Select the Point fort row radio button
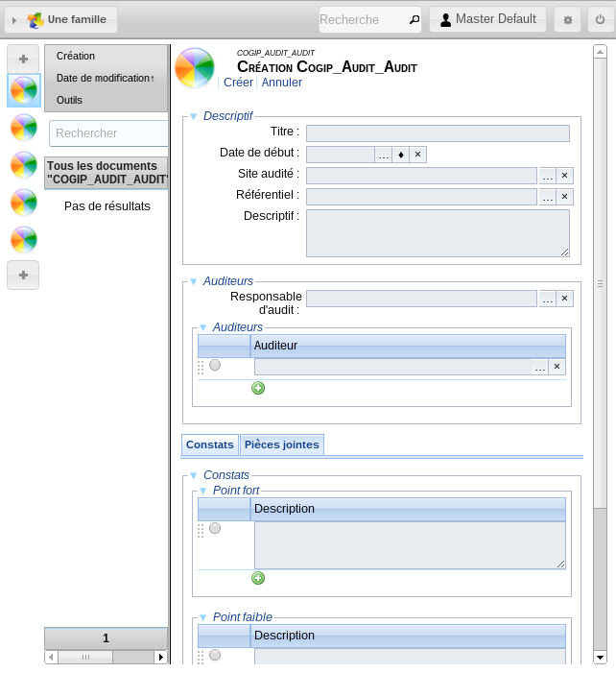 215,528
